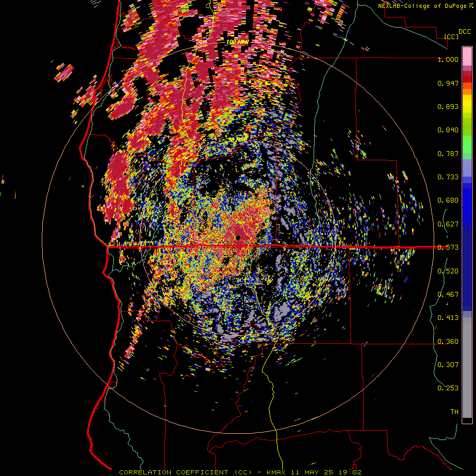The image size is (476, 476).
Task: Select the 0.413 legend value
Action: pyautogui.click(x=448, y=318)
